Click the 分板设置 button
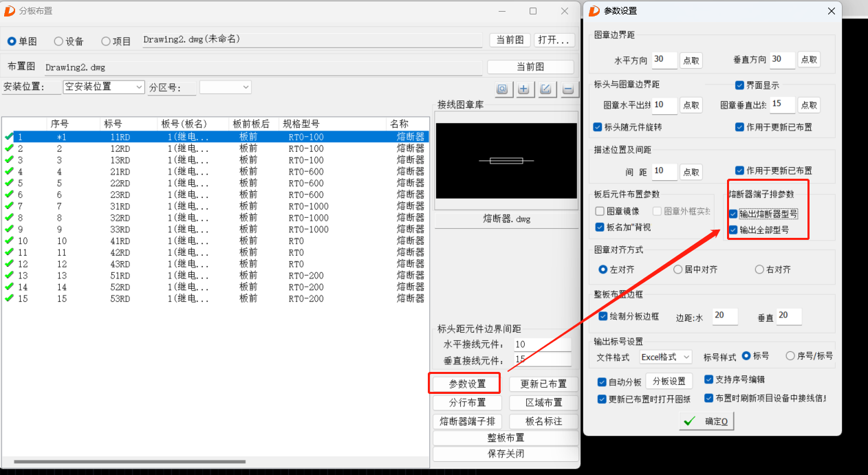Viewport: 868px width, 475px height. (669, 382)
